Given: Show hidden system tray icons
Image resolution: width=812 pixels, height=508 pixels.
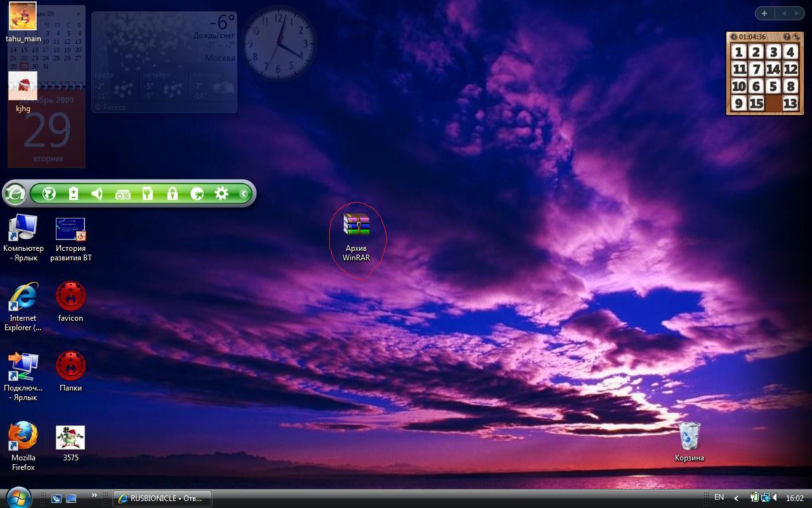Looking at the screenshot, I should coord(737,498).
